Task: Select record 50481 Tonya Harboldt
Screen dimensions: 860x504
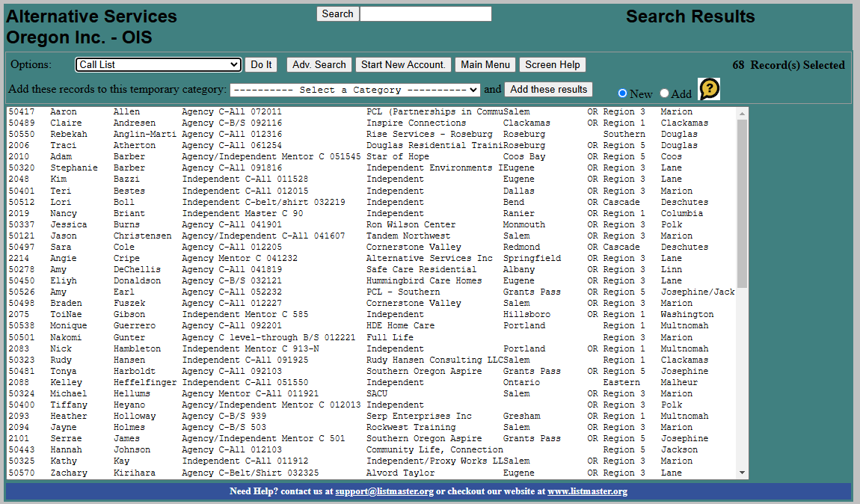Action: 372,372
